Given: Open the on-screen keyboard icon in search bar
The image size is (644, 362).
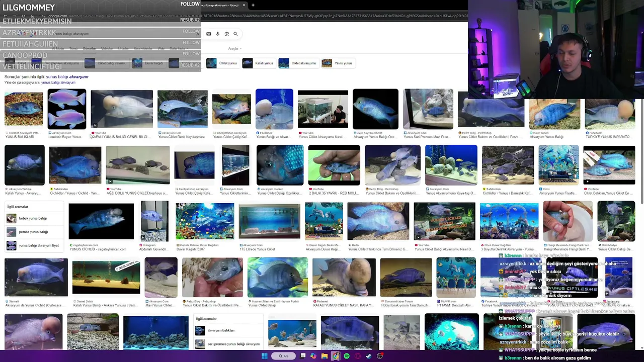Looking at the screenshot, I should [x=209, y=34].
